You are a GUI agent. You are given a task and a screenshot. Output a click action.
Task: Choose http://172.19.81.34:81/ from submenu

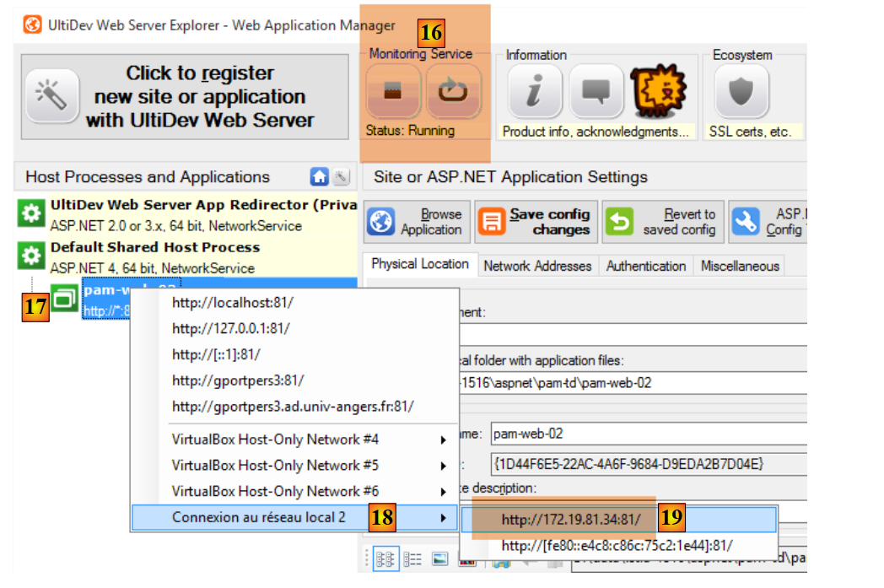coord(571,520)
